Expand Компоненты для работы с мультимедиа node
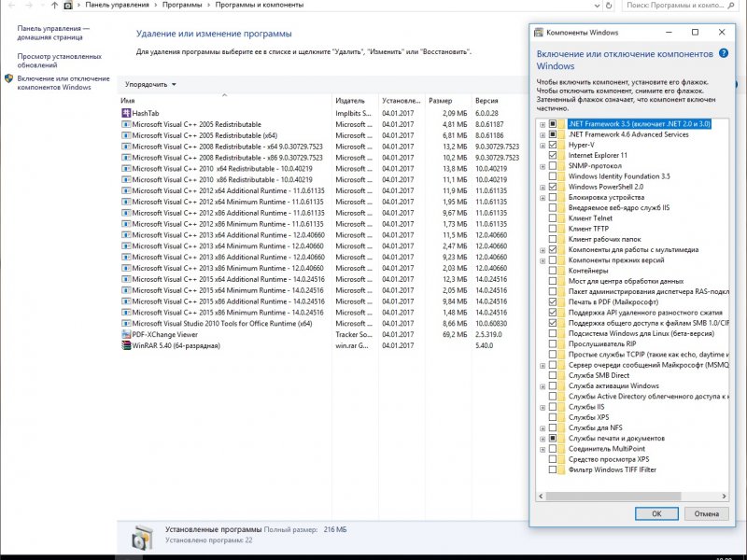 543,250
